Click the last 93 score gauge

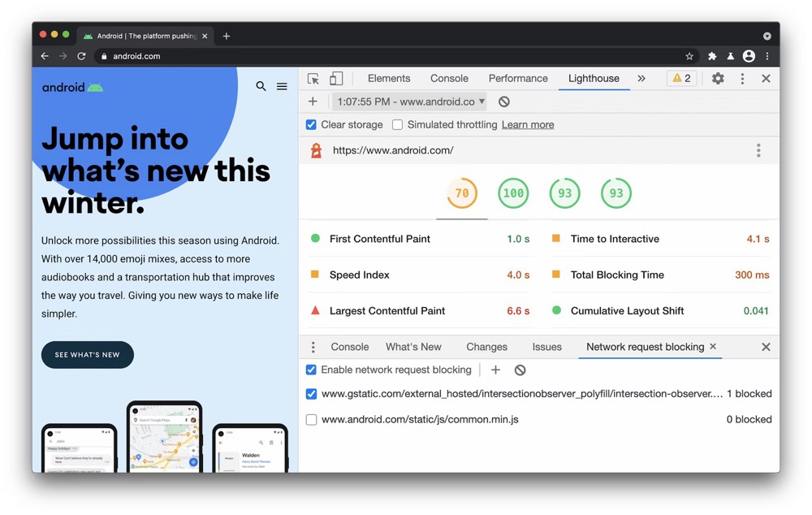click(615, 193)
